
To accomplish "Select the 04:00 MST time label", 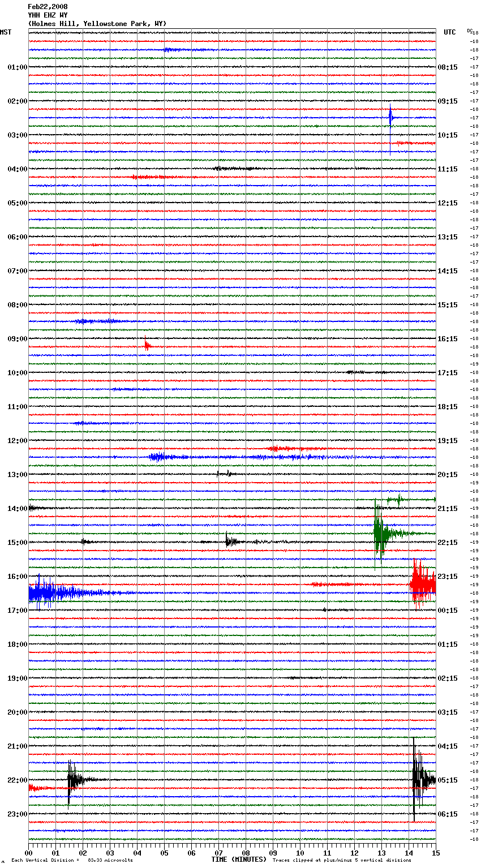I will 17,169.
